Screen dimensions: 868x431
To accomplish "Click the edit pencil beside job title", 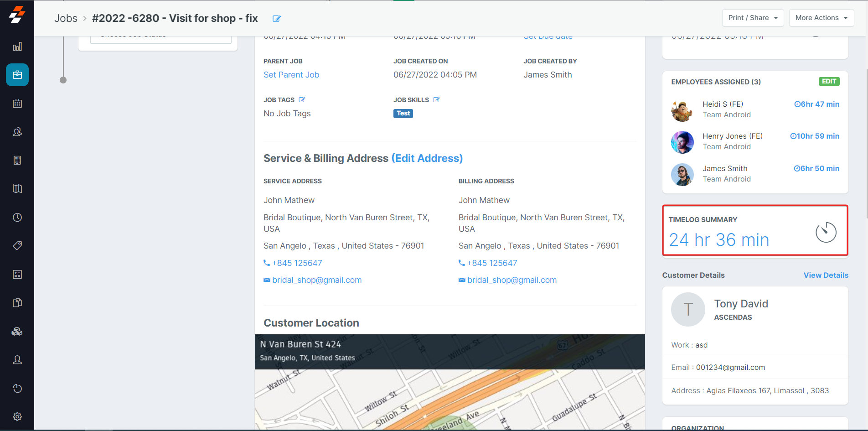I will coord(276,19).
